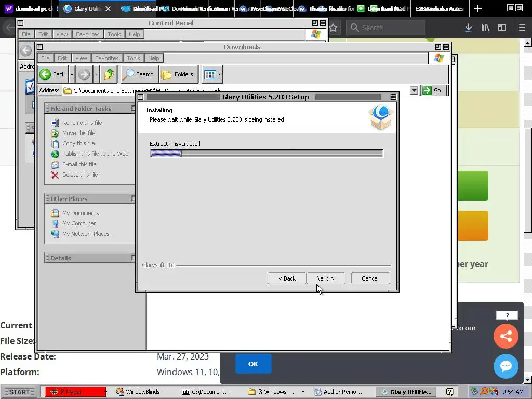Open the Views icon in Downloads toolbar
Image resolution: width=532 pixels, height=399 pixels.
click(210, 74)
